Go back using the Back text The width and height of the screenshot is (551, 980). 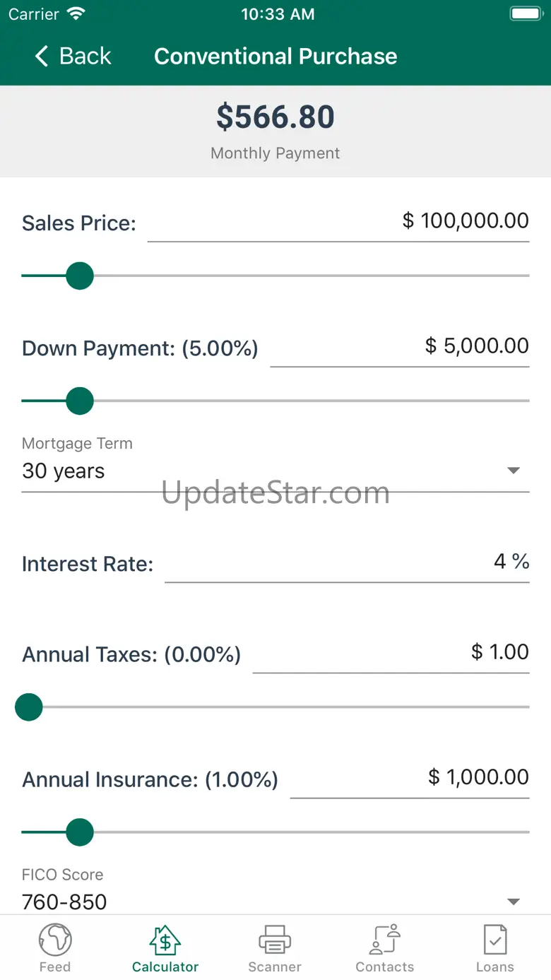[85, 57]
